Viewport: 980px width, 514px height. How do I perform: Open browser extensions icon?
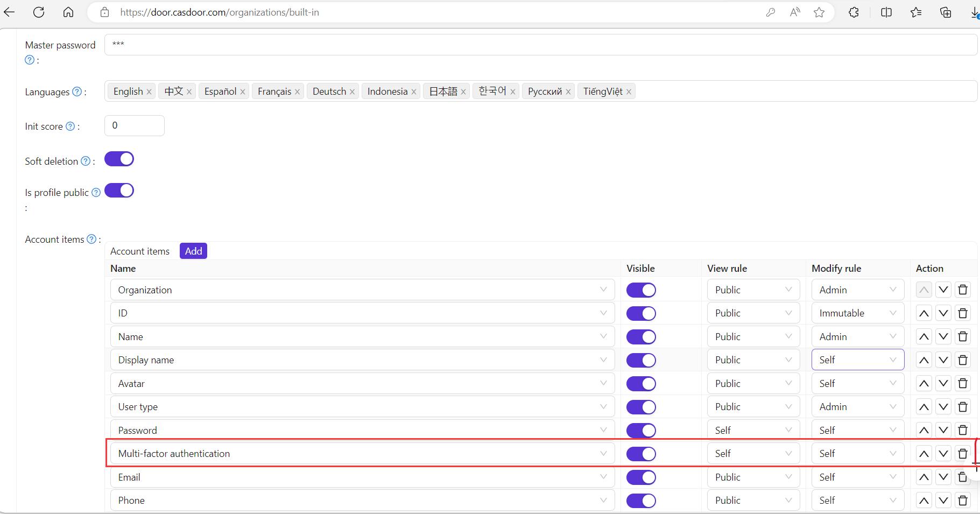854,12
